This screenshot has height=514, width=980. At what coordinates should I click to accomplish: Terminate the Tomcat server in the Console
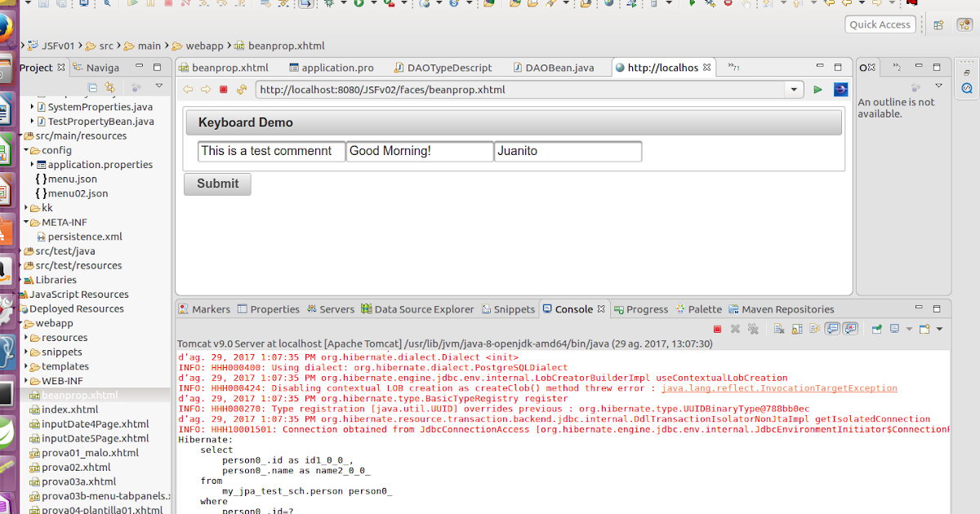[x=718, y=328]
